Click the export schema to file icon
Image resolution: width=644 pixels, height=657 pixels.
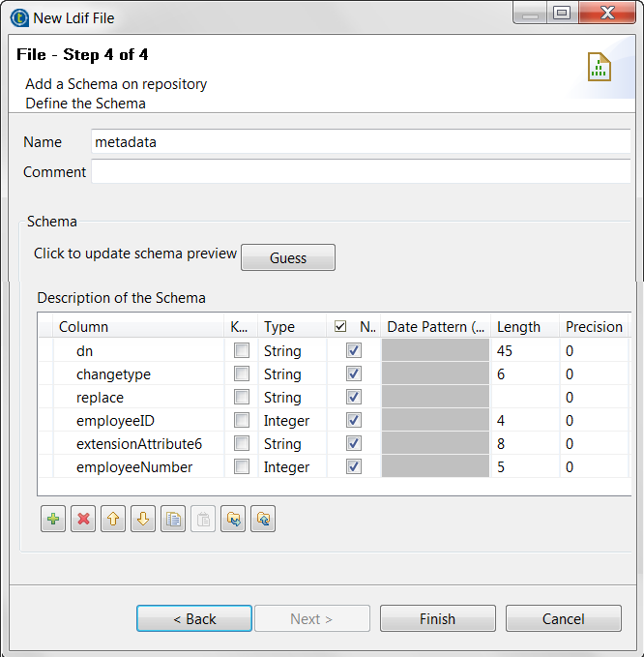tap(263, 519)
